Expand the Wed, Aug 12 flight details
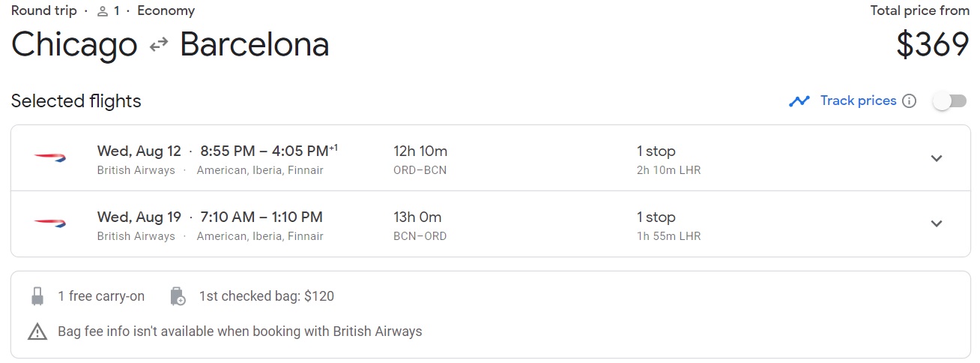The image size is (980, 363). (x=937, y=158)
